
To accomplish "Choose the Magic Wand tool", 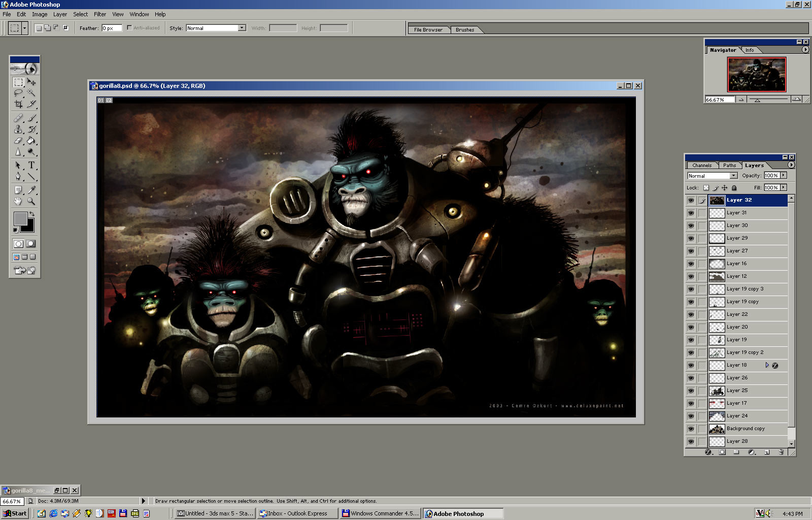I will (x=31, y=93).
